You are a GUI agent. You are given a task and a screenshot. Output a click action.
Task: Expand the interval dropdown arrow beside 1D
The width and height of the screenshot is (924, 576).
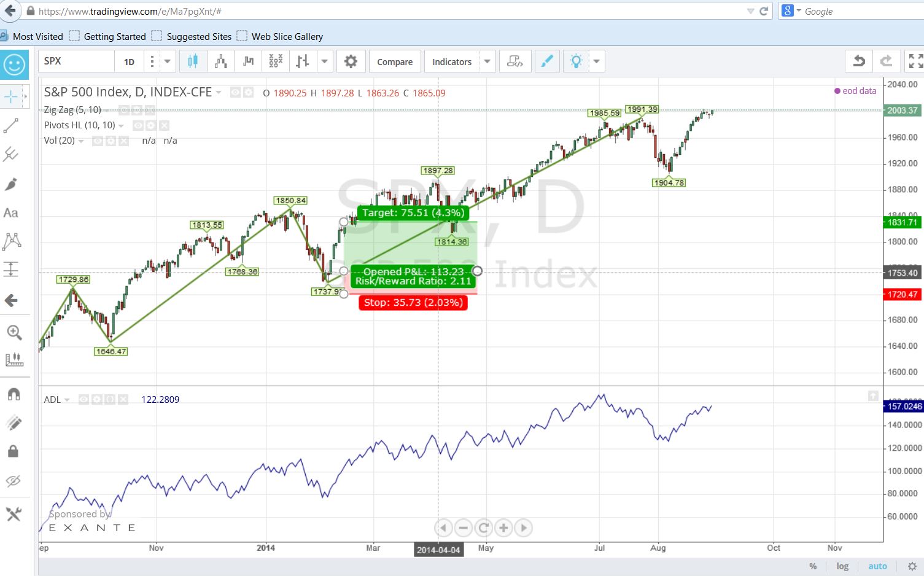coord(167,61)
